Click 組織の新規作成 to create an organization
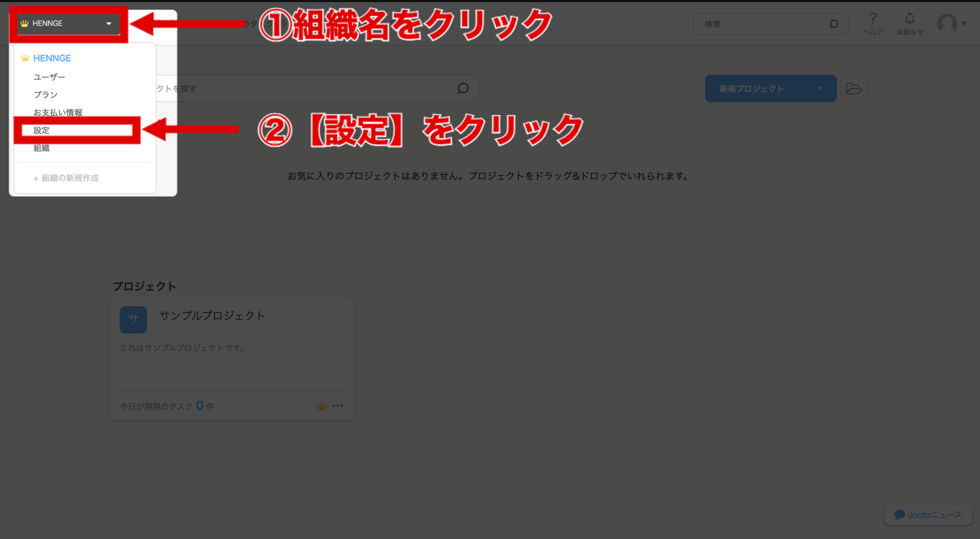Image resolution: width=980 pixels, height=539 pixels. [66, 178]
